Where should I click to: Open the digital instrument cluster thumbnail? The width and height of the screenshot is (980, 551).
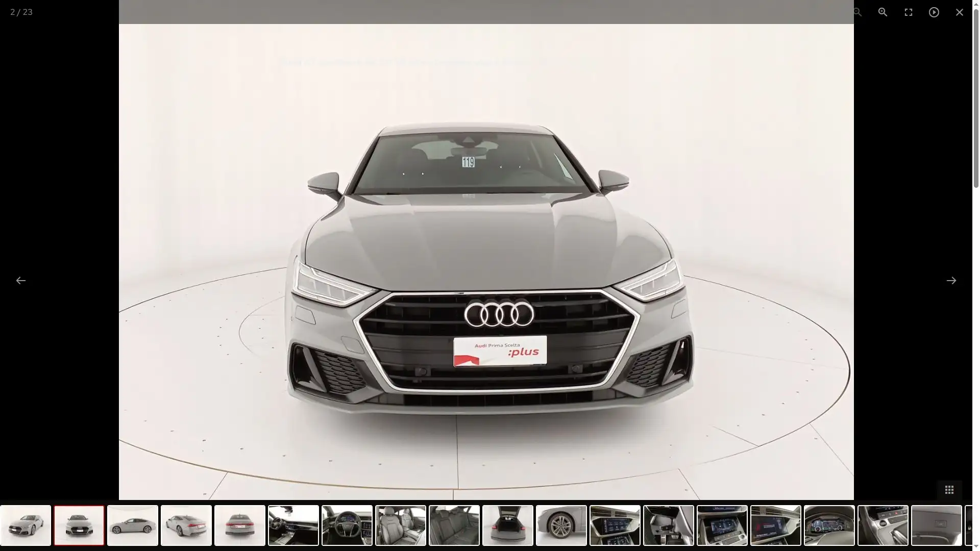pos(829,525)
